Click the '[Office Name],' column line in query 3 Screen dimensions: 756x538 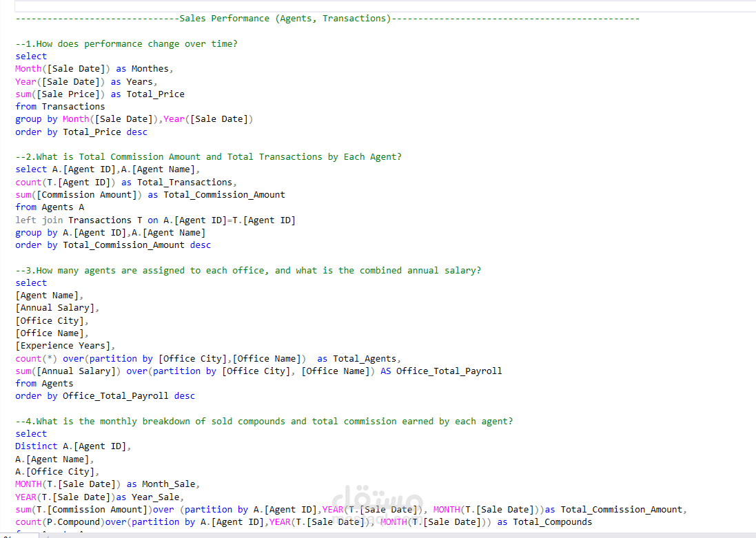pyautogui.click(x=52, y=333)
